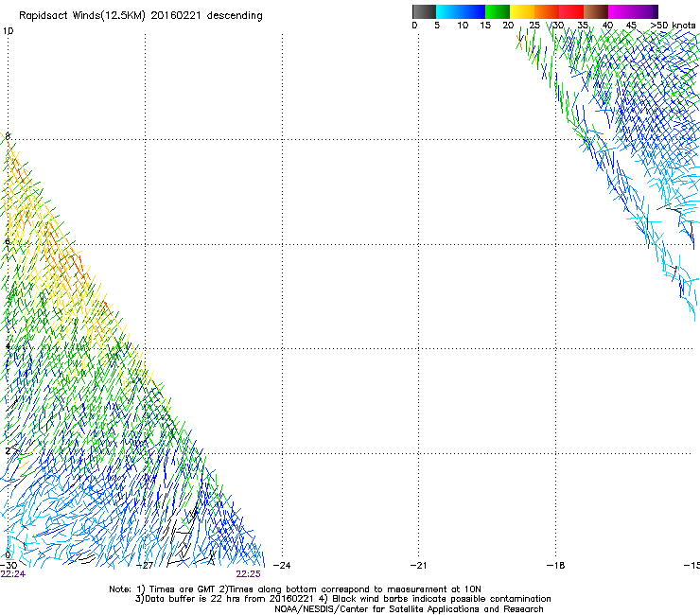Click the purple 22:24 time label
The image size is (700, 615).
[12, 574]
